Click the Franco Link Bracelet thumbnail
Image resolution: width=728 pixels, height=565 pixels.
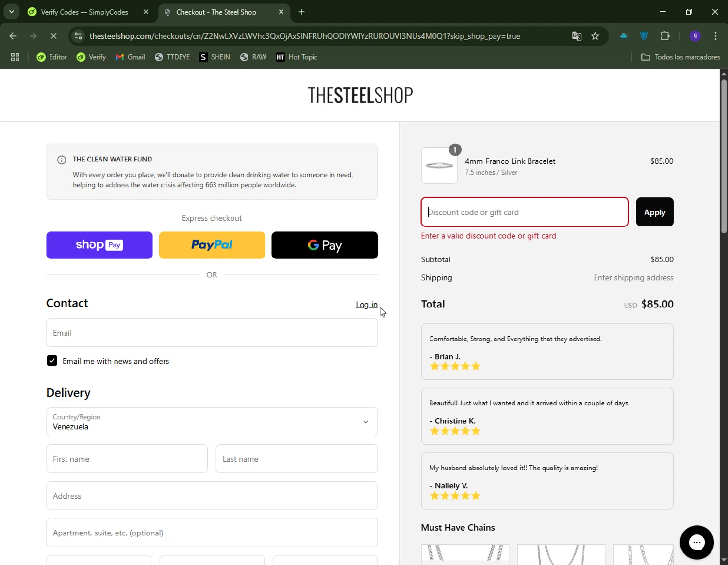439,166
